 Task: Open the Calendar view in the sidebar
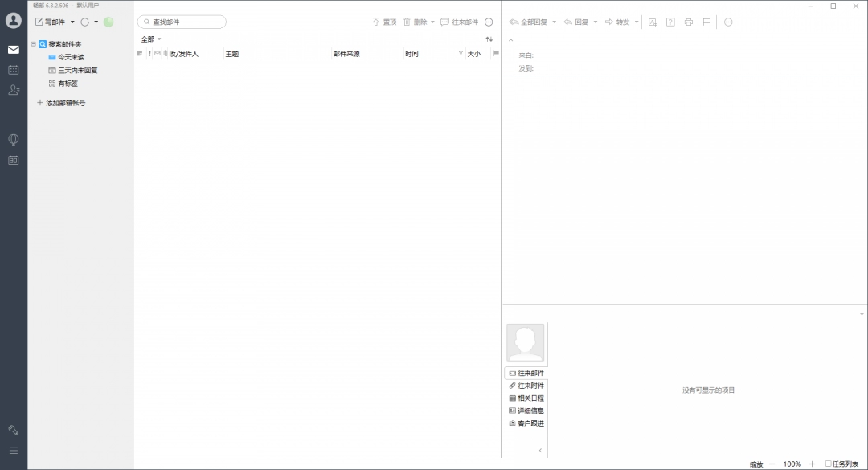14,70
